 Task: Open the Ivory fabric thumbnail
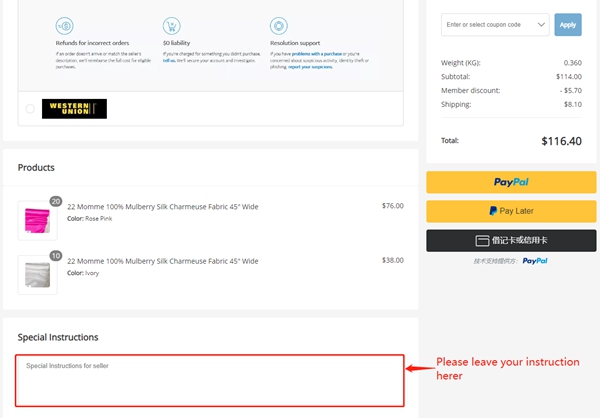(x=37, y=274)
